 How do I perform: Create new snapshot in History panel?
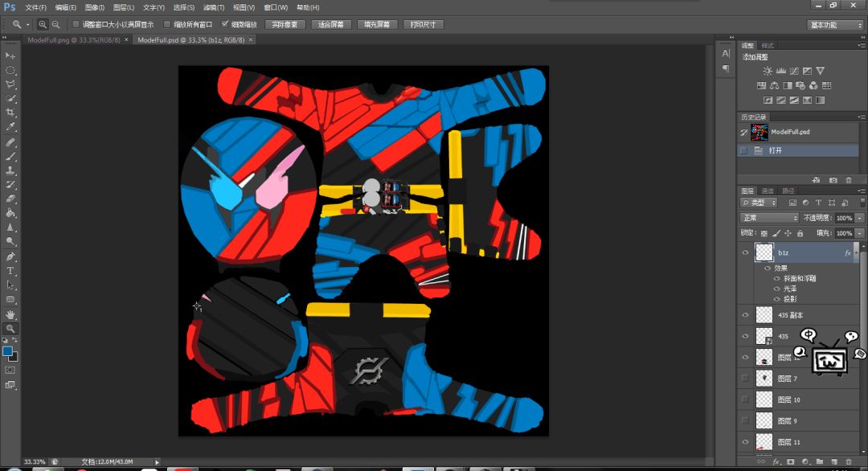coord(833,180)
